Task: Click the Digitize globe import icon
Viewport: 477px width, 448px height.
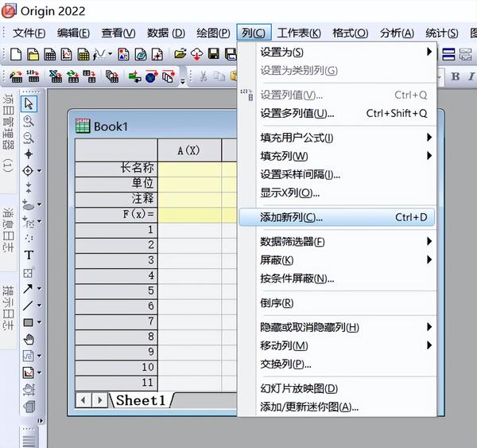Action: point(152,76)
